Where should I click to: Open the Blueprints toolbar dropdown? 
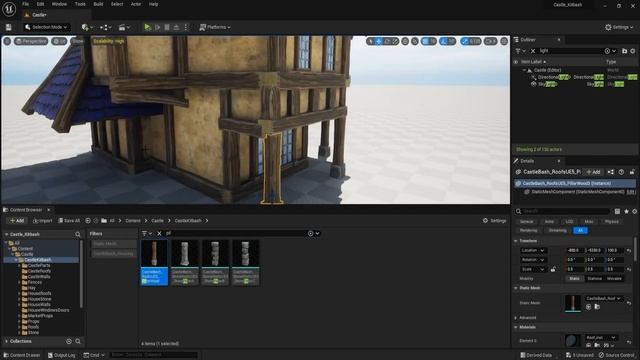106,27
